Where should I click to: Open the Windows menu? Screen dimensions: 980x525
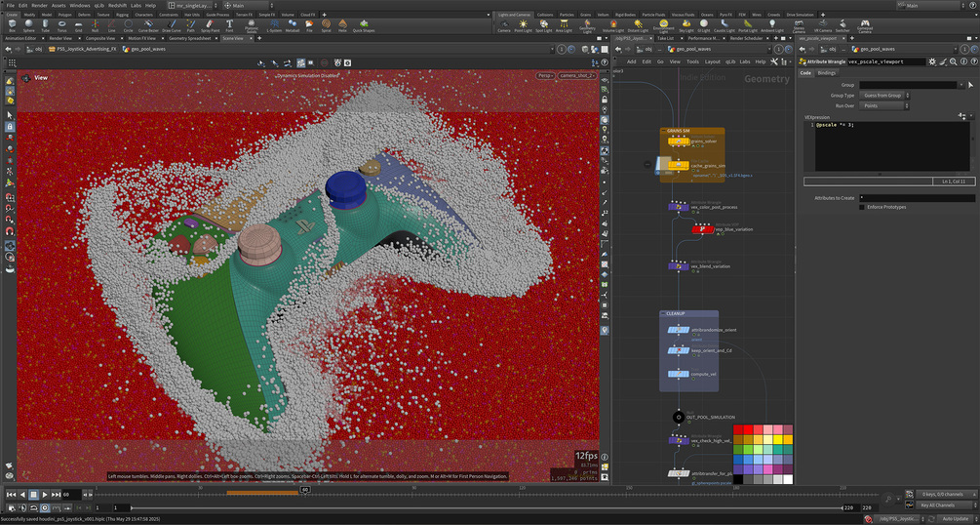[80, 5]
